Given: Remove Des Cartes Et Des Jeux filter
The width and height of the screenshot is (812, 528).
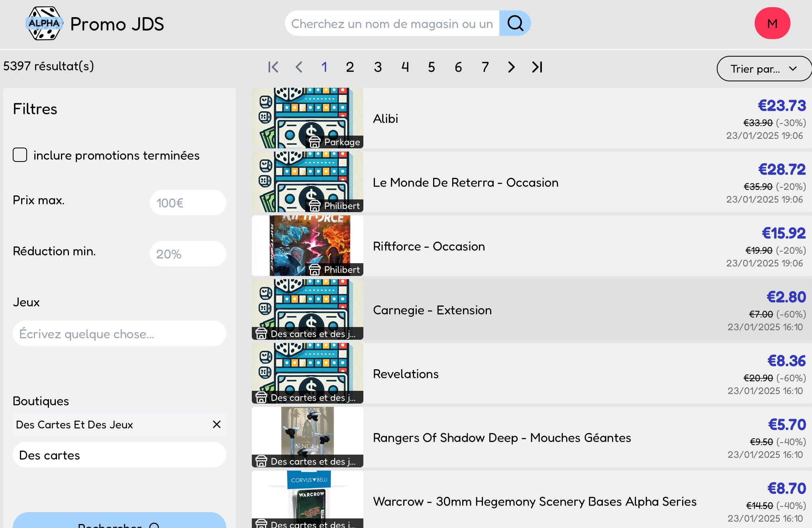Looking at the screenshot, I should pyautogui.click(x=217, y=424).
